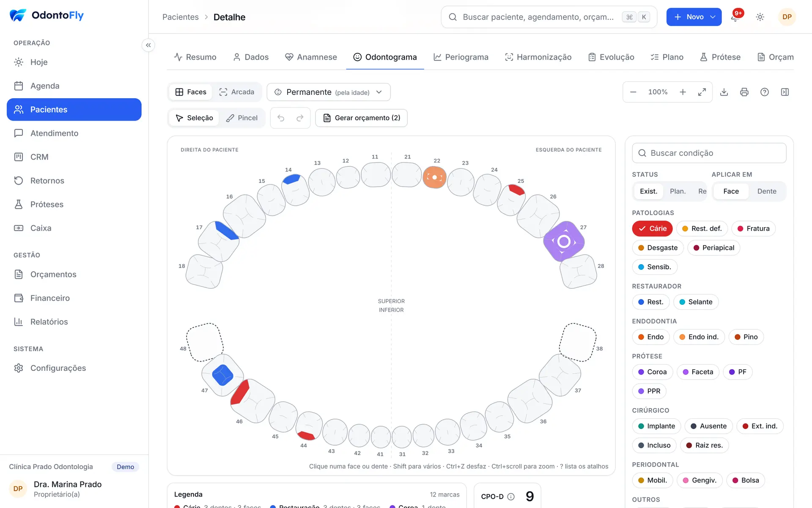
Task: Toggle the side panel layout icon
Action: pyautogui.click(x=785, y=92)
